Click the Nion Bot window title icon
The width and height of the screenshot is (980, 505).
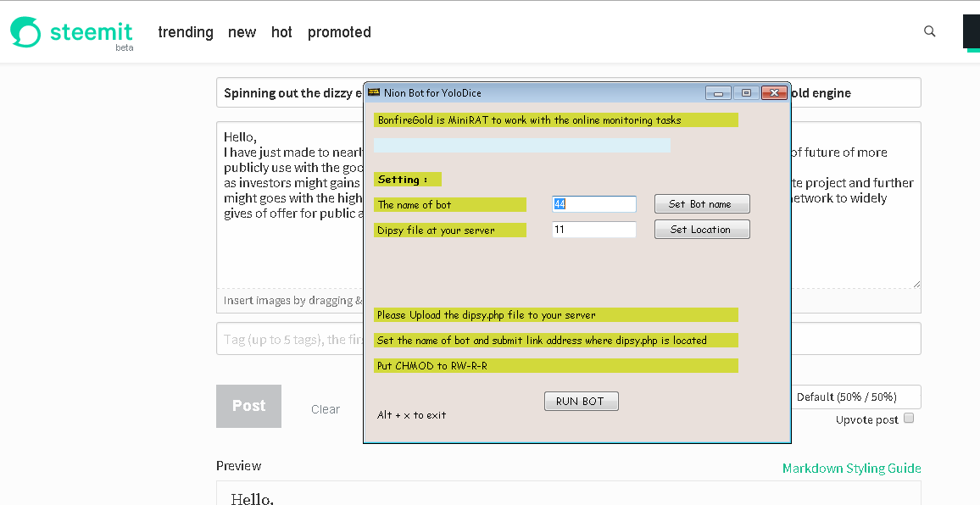pos(374,92)
